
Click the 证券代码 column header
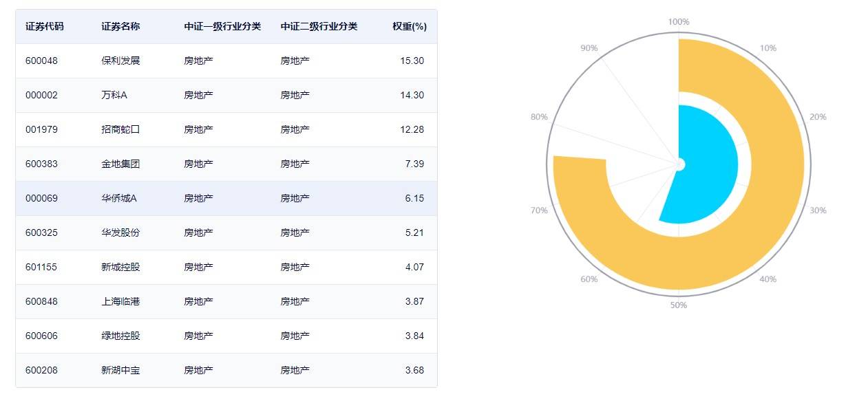pos(45,27)
